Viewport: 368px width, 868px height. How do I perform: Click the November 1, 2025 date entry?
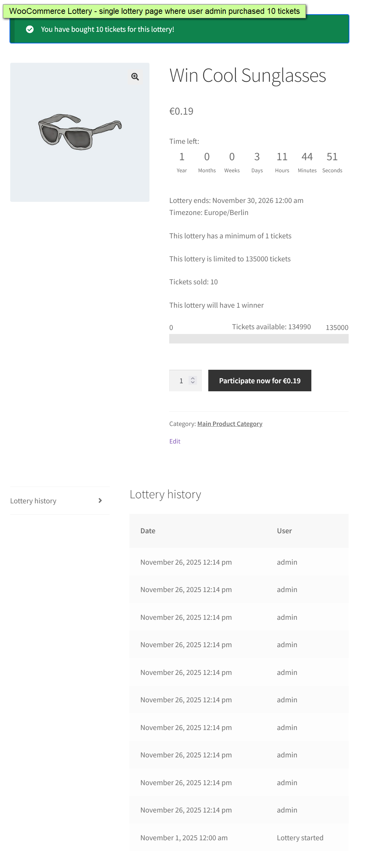(184, 838)
